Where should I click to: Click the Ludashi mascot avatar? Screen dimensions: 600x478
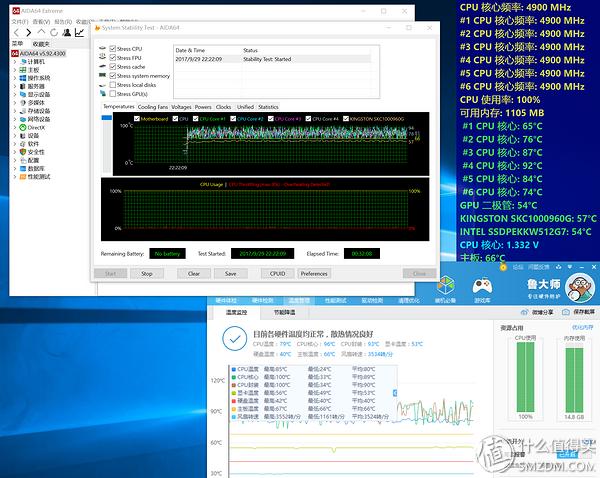point(580,287)
